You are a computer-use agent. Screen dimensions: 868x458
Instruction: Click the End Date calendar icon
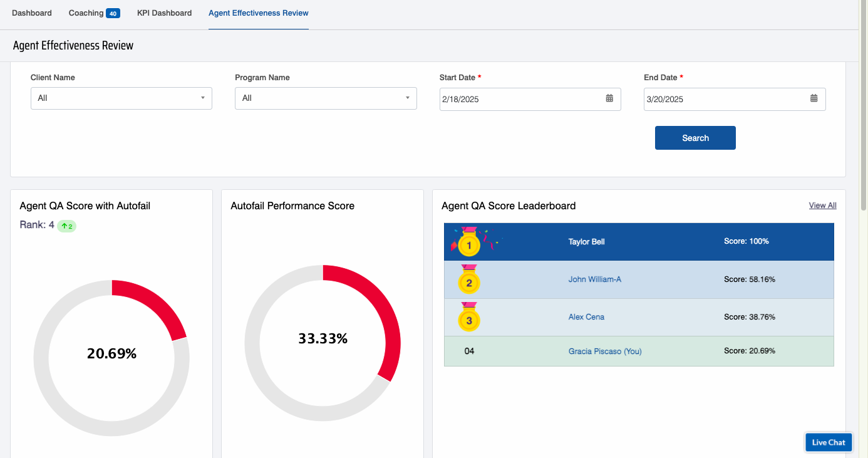point(814,98)
